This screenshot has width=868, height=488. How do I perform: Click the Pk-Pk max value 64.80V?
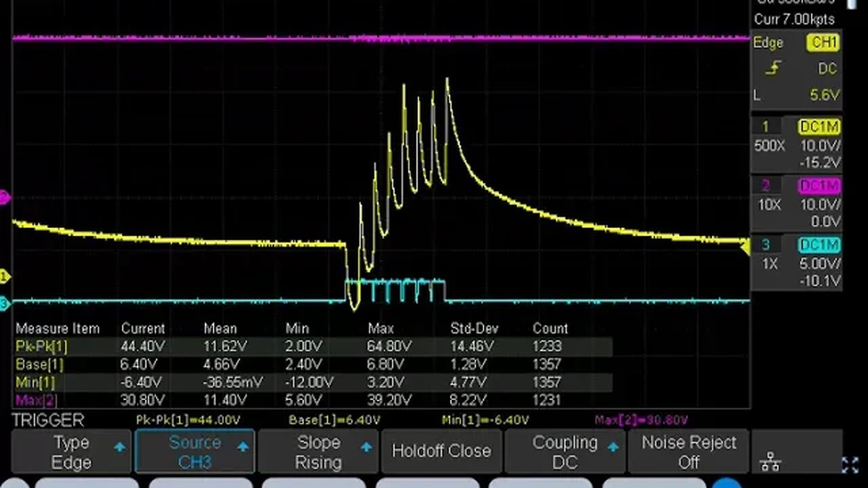point(390,346)
